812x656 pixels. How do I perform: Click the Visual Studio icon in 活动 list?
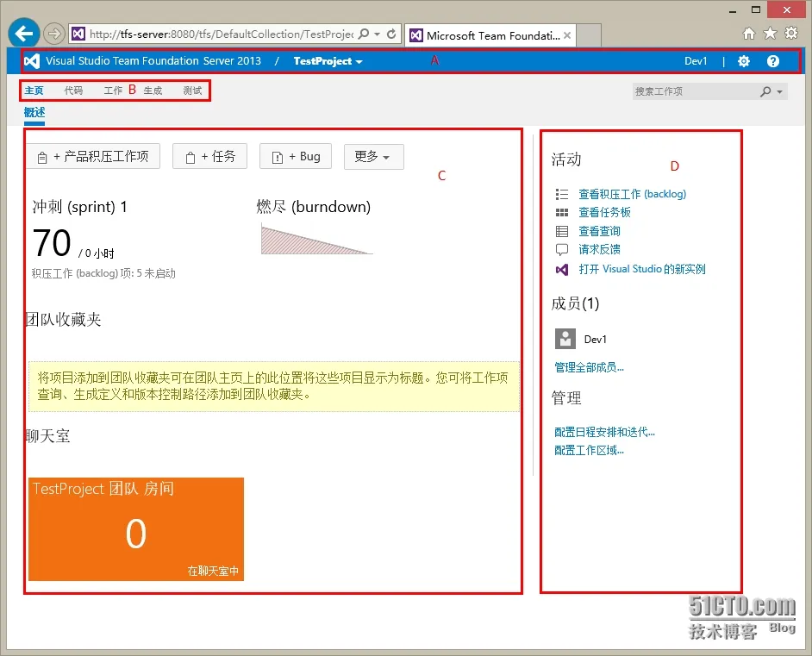562,269
